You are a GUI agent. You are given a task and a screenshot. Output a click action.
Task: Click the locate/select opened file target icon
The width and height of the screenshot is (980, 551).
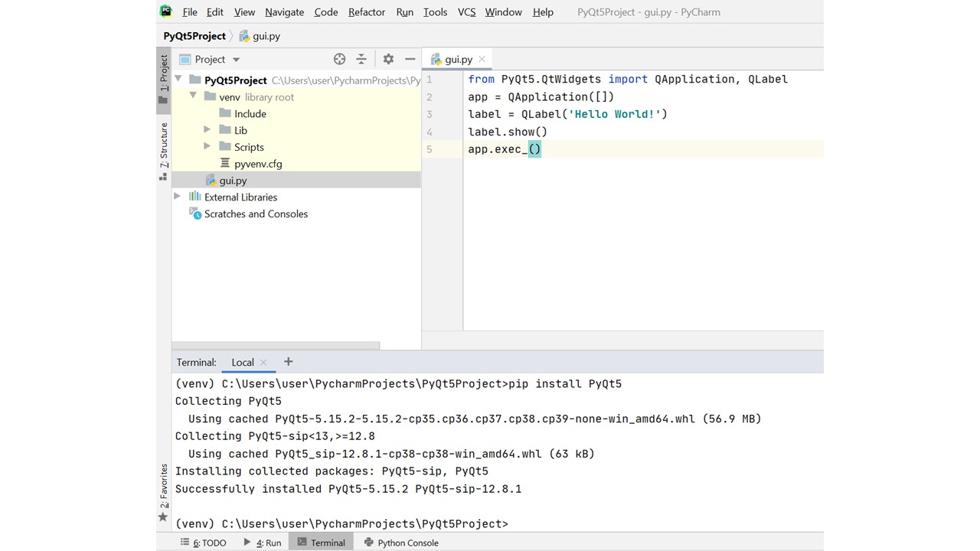339,59
